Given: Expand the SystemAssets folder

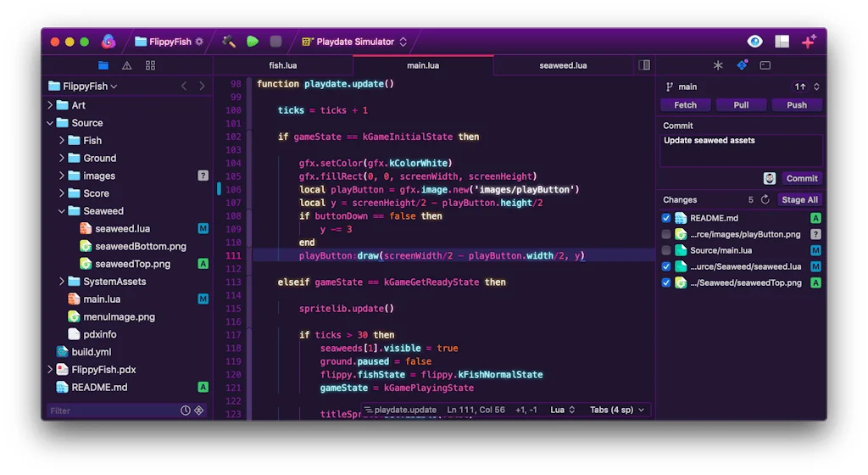Looking at the screenshot, I should 61,282.
